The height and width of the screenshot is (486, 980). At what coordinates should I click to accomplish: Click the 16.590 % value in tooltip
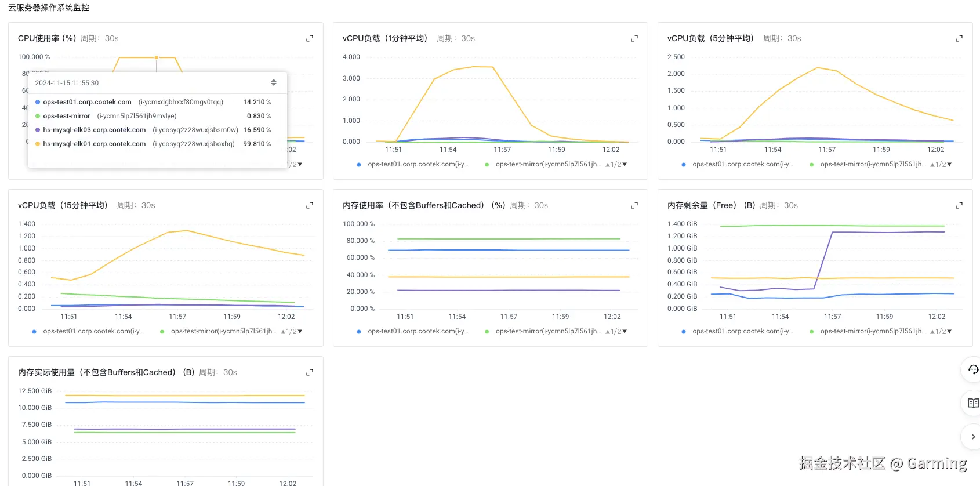point(257,130)
